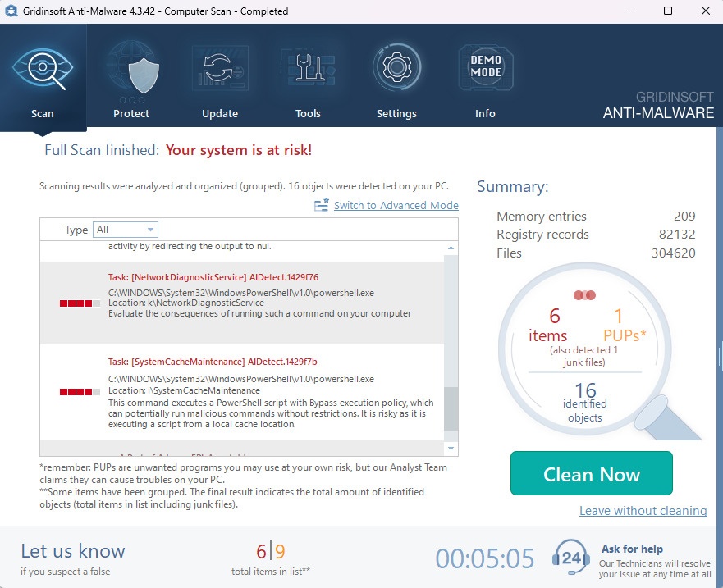Click 'activity by redirecting the output to nul.' text
The image size is (723, 588).
pos(190,246)
